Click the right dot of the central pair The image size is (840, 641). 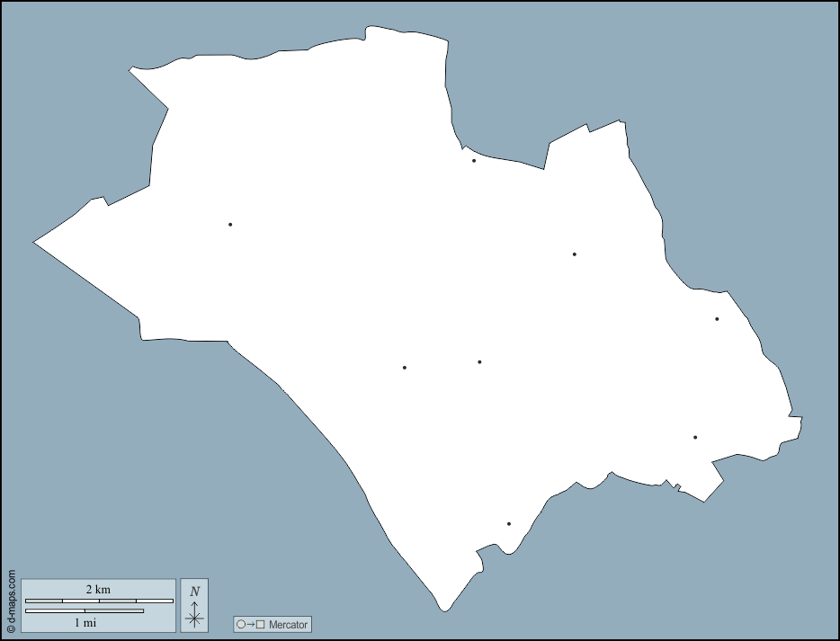(480, 362)
